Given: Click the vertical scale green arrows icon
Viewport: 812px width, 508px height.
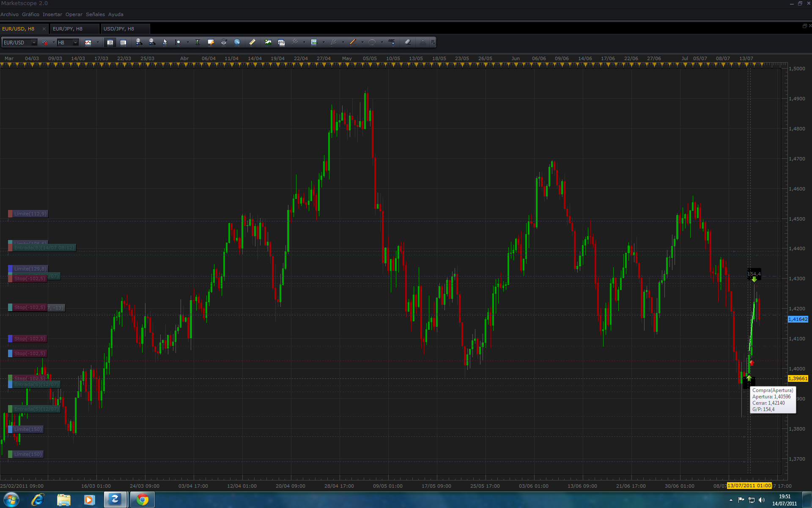Looking at the screenshot, I should pos(198,42).
